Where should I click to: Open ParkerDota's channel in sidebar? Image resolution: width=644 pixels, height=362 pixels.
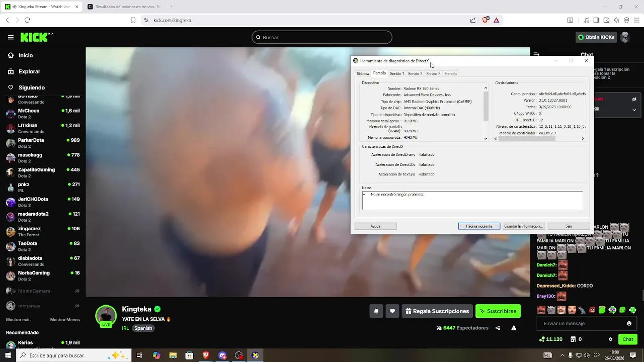coord(43,143)
